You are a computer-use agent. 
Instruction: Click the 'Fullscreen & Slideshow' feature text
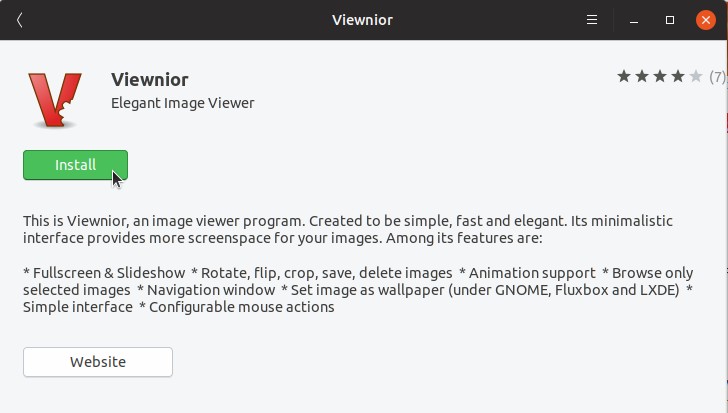109,273
